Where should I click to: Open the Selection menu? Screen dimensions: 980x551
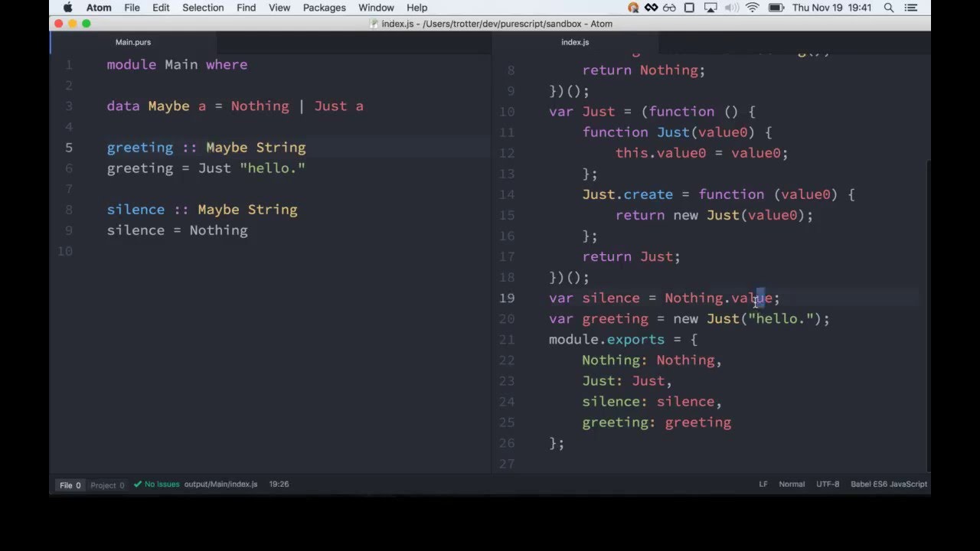coord(203,8)
